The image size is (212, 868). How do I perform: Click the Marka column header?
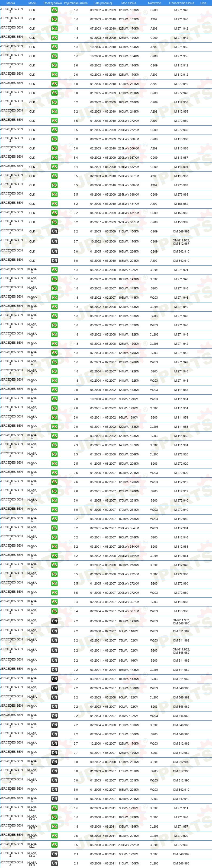(10, 3)
